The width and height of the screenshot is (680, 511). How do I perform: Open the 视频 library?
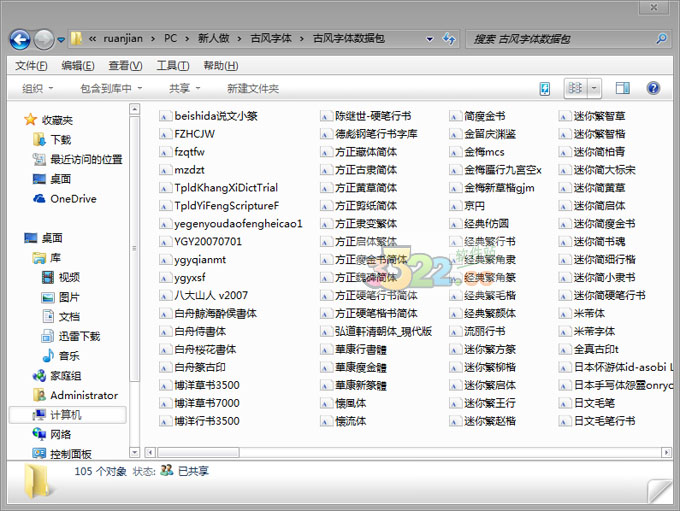60,277
